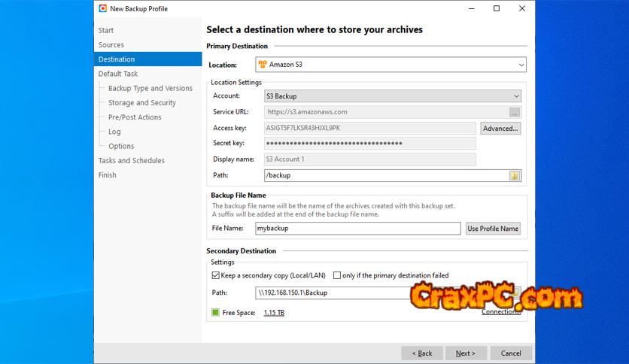This screenshot has height=364, width=629.
Task: Click the app icon in the title bar
Action: click(103, 8)
